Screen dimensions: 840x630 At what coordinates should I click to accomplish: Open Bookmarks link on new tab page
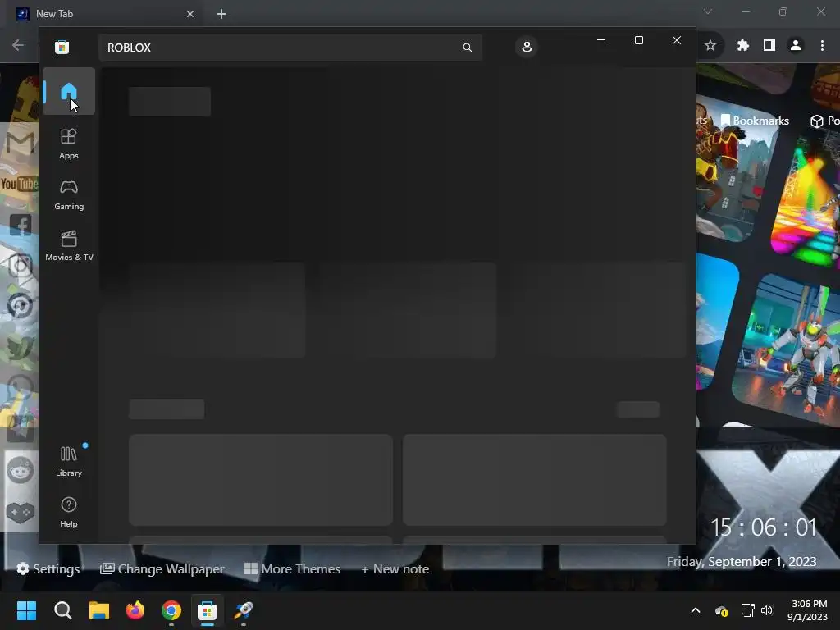(x=755, y=121)
